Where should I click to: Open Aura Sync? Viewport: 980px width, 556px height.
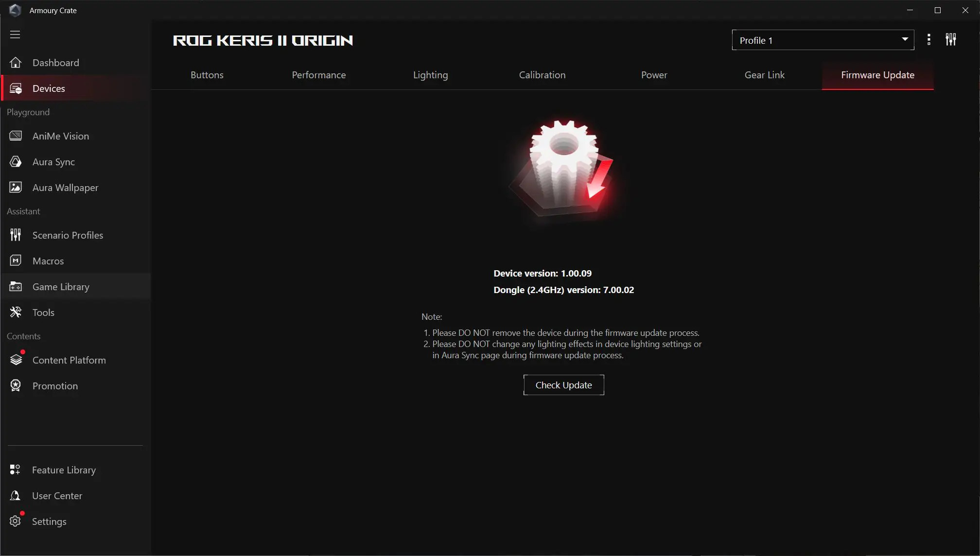coord(53,162)
